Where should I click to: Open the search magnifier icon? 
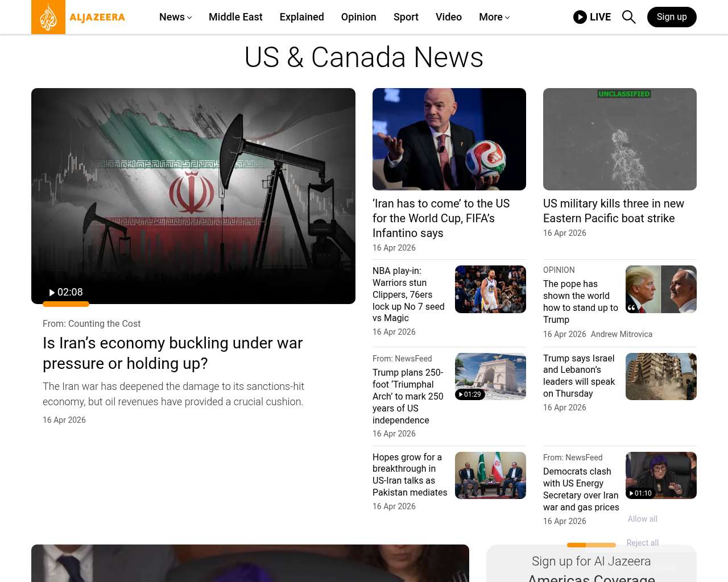628,17
